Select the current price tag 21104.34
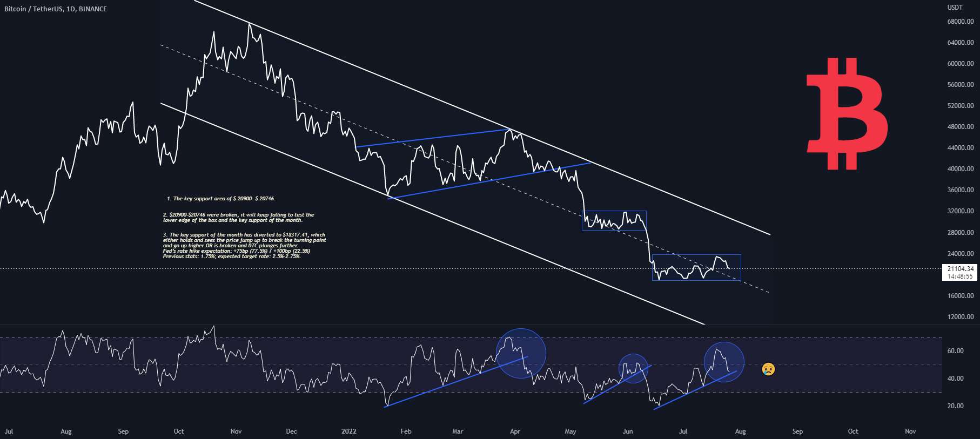The width and height of the screenshot is (980, 439). 961,268
